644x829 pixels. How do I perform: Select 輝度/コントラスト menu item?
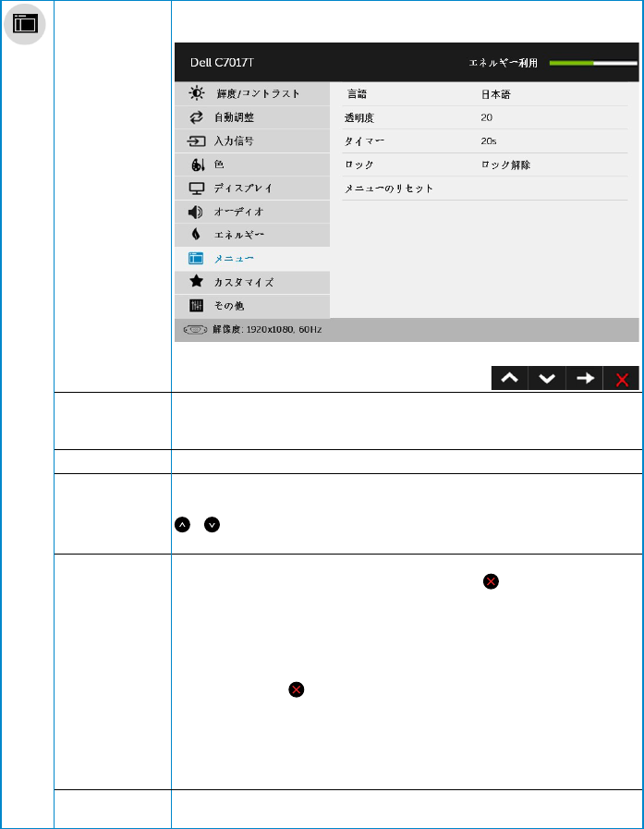pyautogui.click(x=252, y=93)
